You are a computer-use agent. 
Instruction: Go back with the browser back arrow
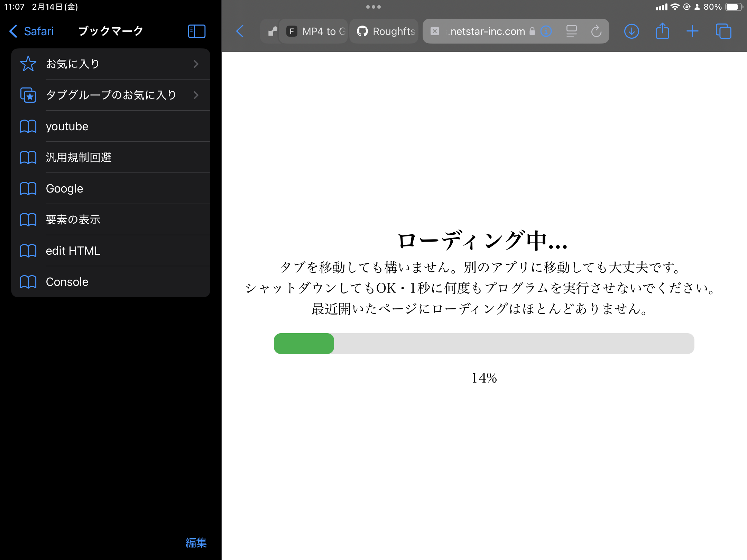point(240,31)
